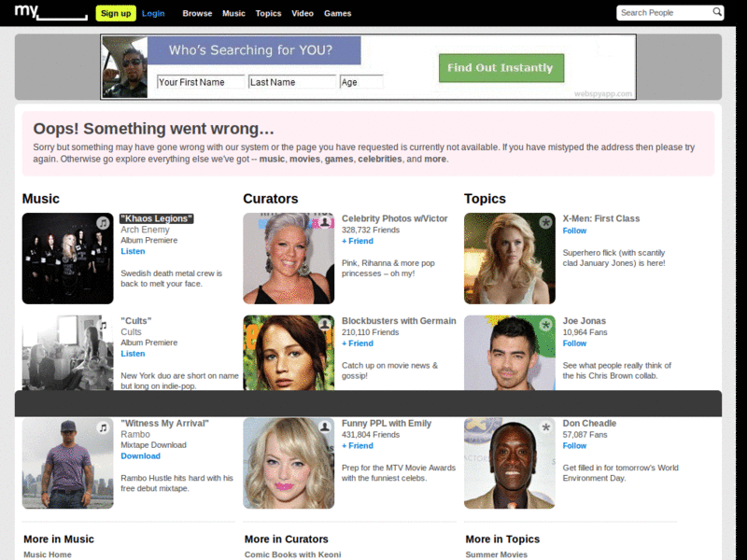Click the Last Name field

pos(292,82)
